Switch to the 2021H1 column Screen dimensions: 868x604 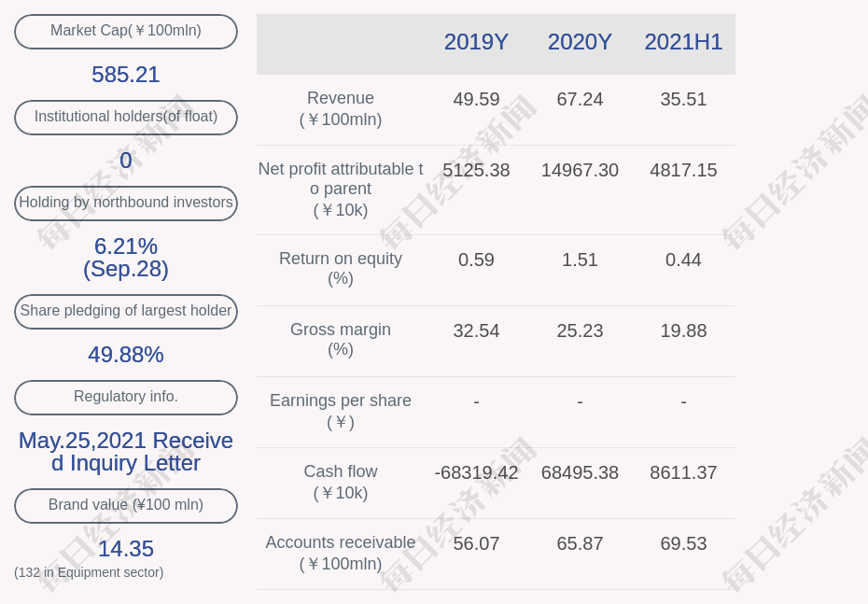[683, 42]
